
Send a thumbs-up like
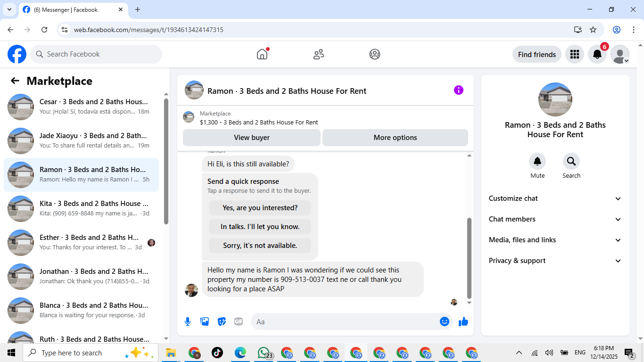click(x=463, y=321)
